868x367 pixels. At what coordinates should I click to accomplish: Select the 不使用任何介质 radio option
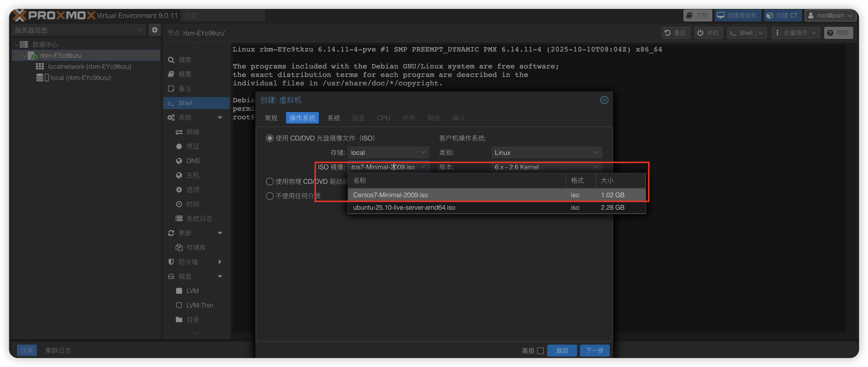coord(270,196)
